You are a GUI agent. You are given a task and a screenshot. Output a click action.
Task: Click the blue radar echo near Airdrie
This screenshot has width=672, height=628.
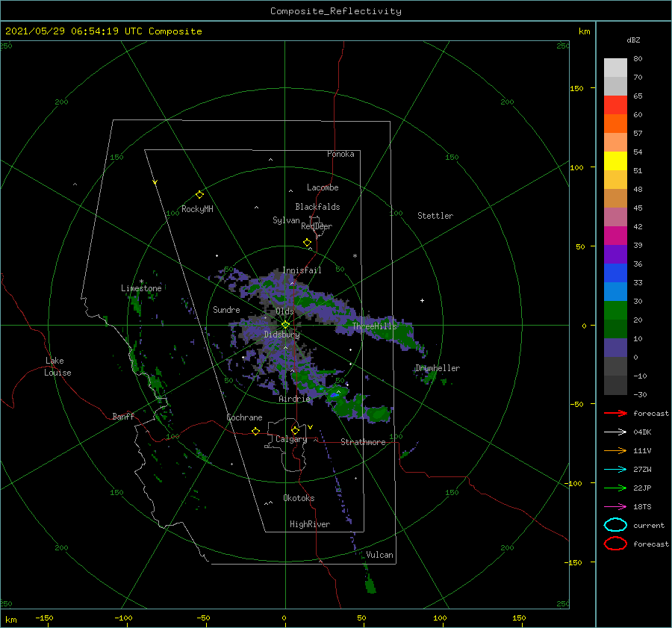pos(333,395)
